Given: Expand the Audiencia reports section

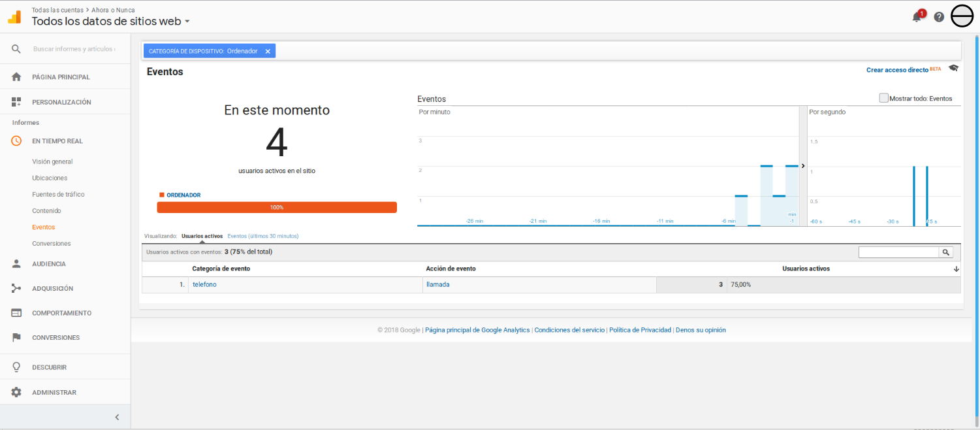Looking at the screenshot, I should tap(49, 264).
